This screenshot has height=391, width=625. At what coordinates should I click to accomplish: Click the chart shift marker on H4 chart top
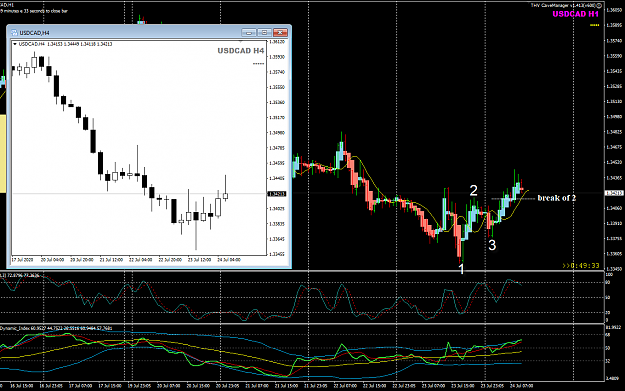240,41
